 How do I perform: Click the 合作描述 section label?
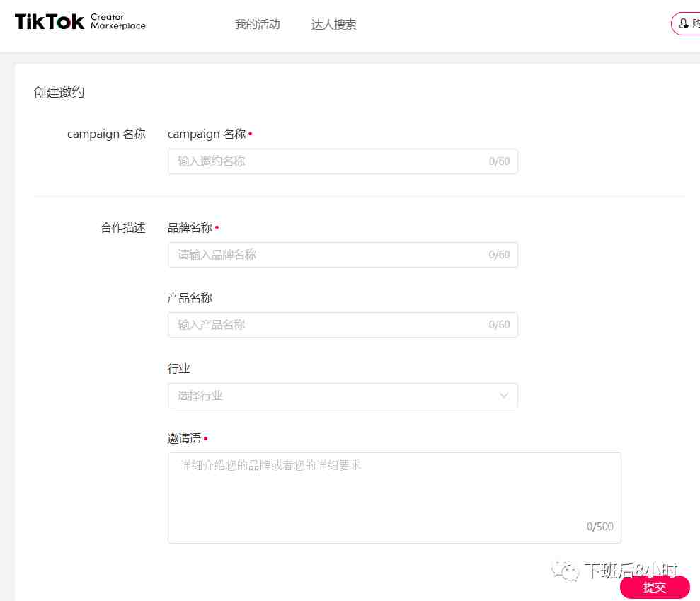tap(123, 228)
